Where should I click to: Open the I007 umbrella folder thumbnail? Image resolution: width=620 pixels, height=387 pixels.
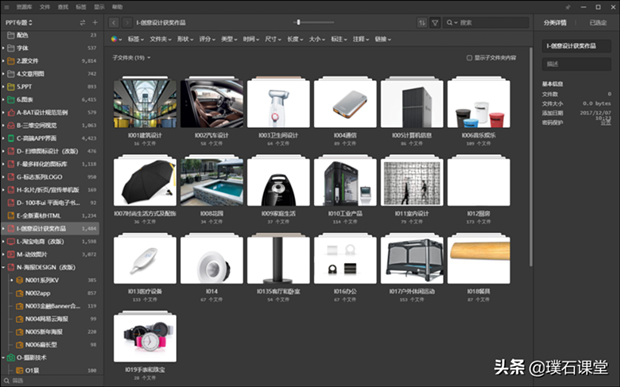point(145,181)
